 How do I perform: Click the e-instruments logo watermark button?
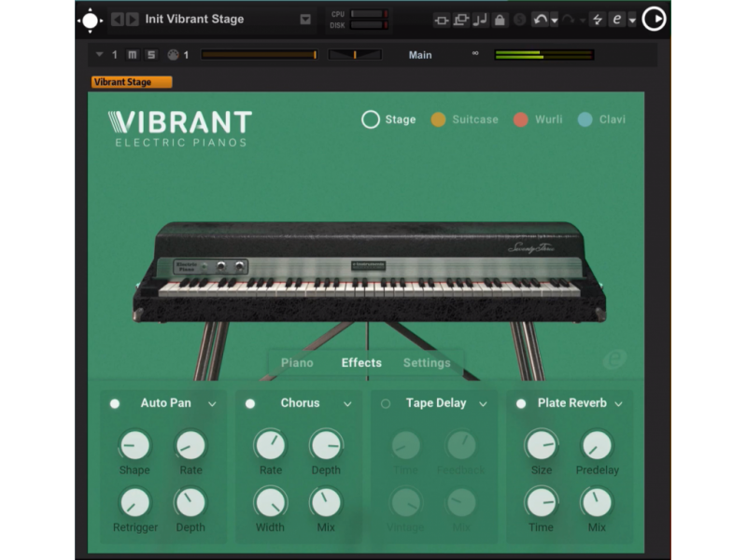614,359
